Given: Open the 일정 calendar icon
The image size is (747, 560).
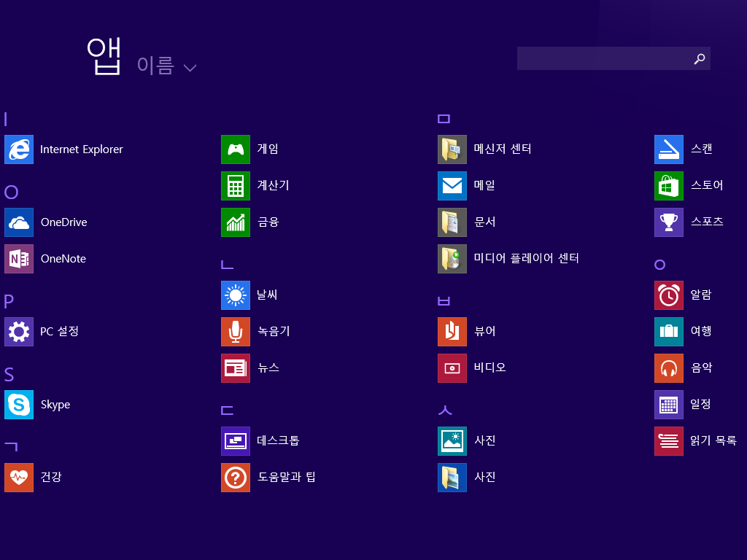Looking at the screenshot, I should (669, 404).
